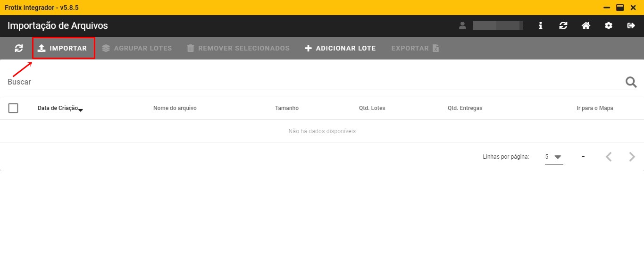Click the user profile icon
This screenshot has height=280, width=644.
click(x=462, y=25)
